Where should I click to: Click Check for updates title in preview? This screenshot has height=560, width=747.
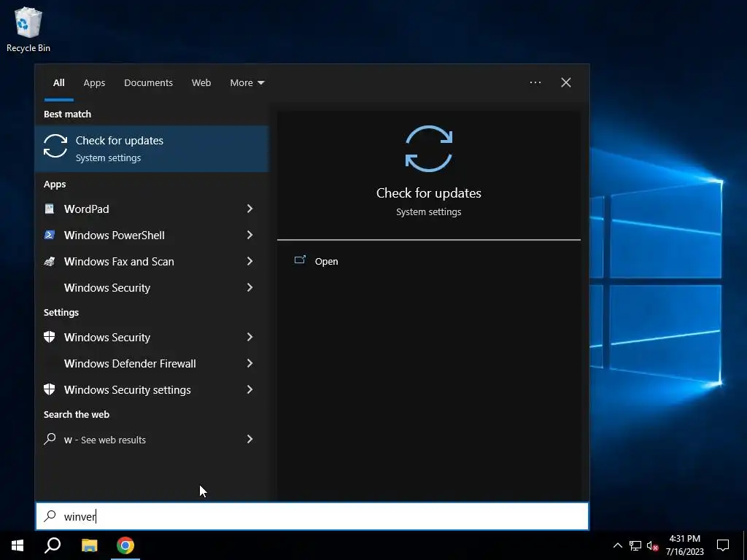[x=429, y=192]
